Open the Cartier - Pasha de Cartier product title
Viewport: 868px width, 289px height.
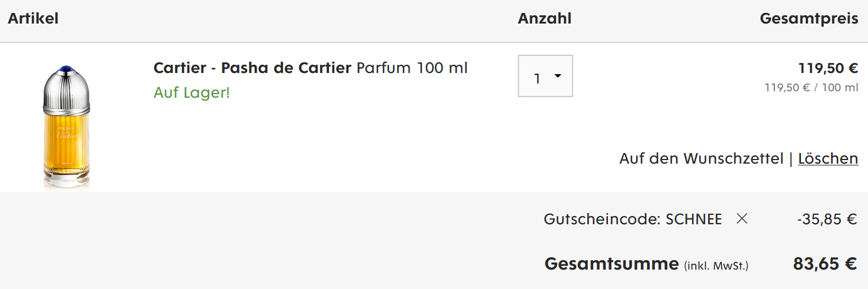click(x=252, y=68)
